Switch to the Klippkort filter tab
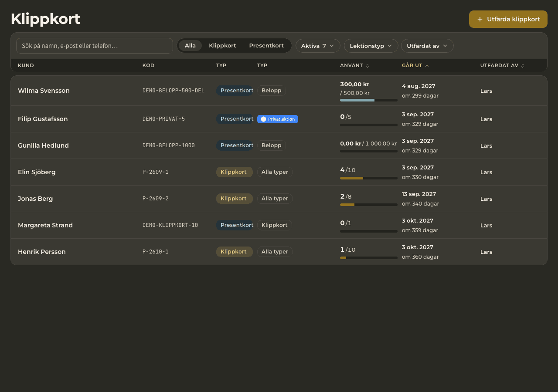This screenshot has height=392, width=558. tap(222, 46)
